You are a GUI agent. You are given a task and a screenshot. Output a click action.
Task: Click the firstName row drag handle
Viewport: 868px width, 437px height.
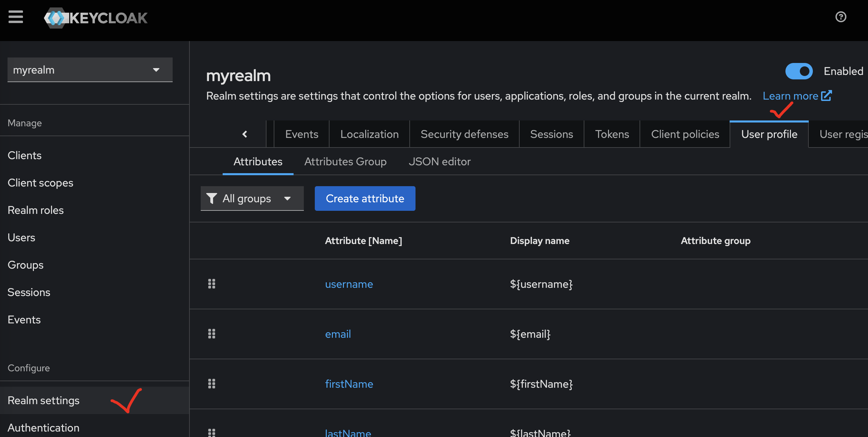pos(212,384)
